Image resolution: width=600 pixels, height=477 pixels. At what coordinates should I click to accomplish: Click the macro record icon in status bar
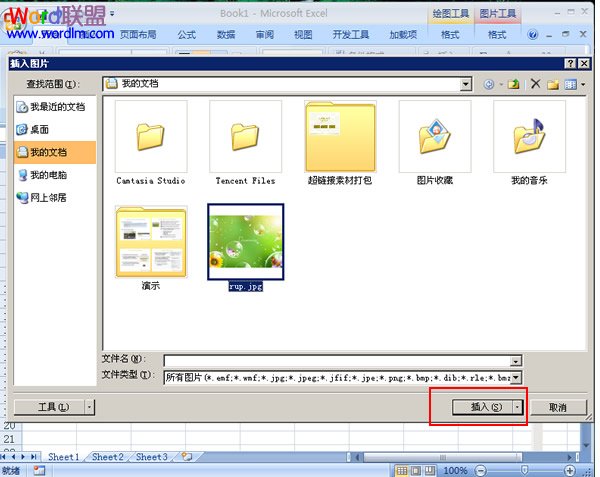pyautogui.click(x=39, y=470)
